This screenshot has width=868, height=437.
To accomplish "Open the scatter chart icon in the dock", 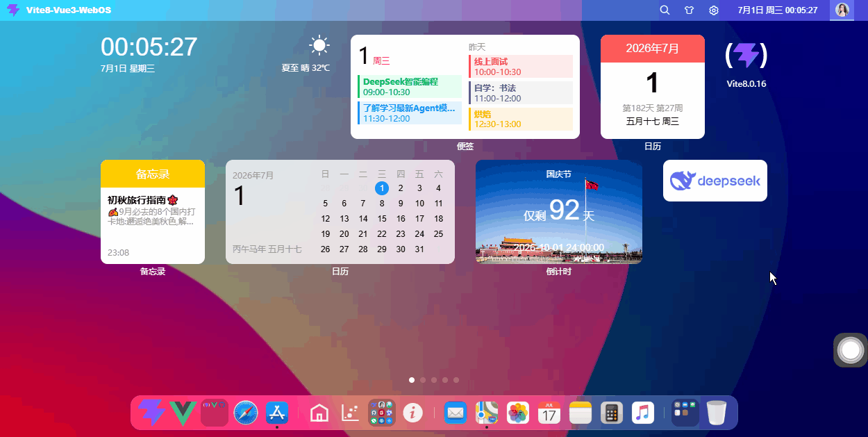I will (x=351, y=413).
